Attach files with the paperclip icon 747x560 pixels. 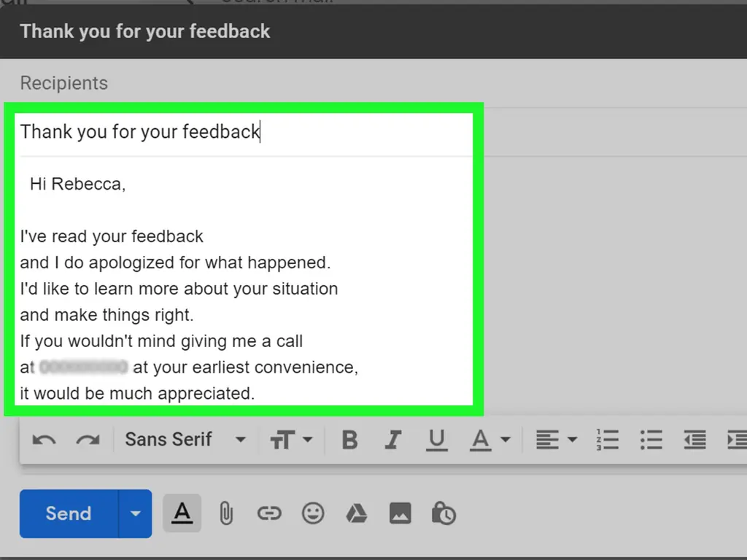point(226,514)
